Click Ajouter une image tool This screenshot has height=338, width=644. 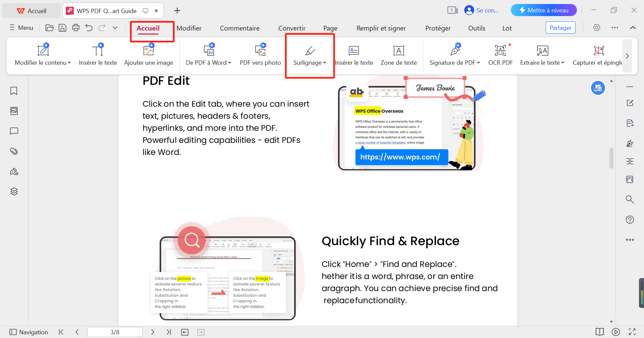click(x=149, y=55)
